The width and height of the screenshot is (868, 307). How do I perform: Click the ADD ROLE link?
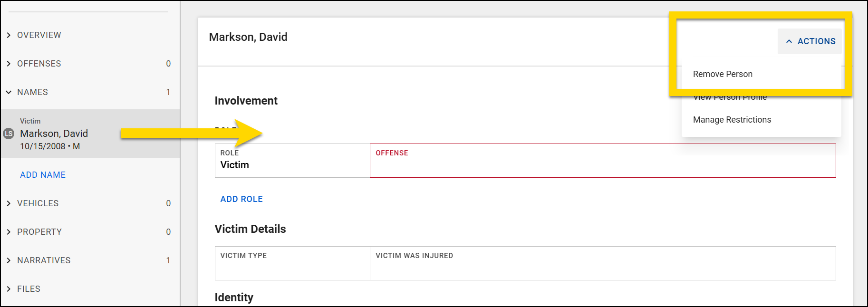pos(241,199)
